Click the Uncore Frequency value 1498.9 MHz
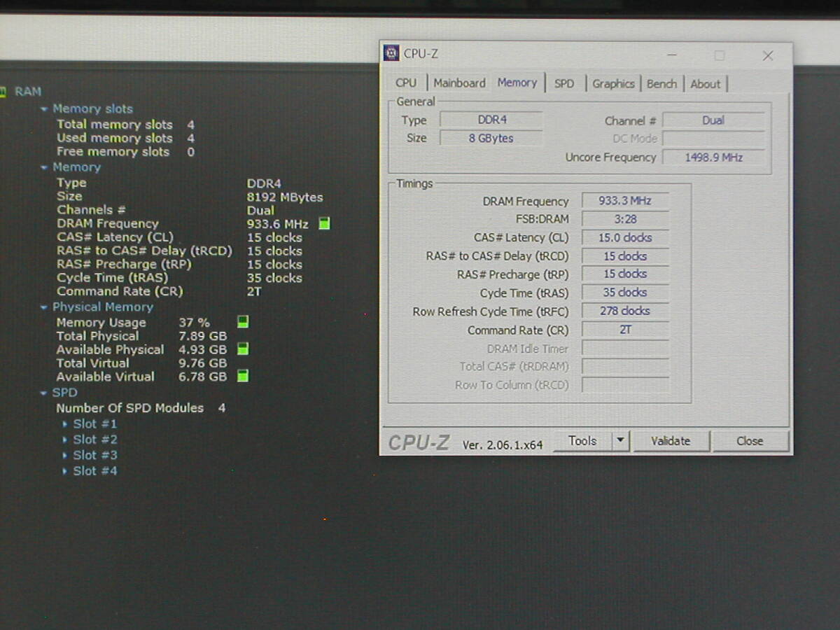Viewport: 840px width, 630px height. (713, 157)
